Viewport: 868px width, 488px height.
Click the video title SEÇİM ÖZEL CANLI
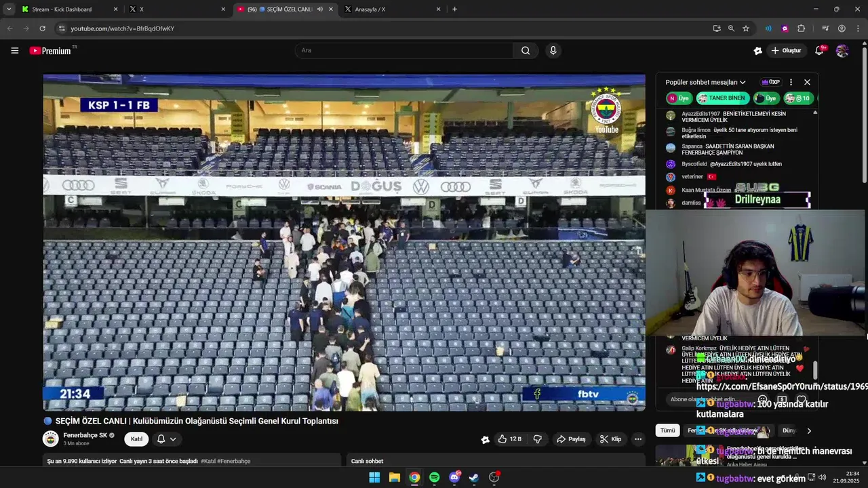197,421
